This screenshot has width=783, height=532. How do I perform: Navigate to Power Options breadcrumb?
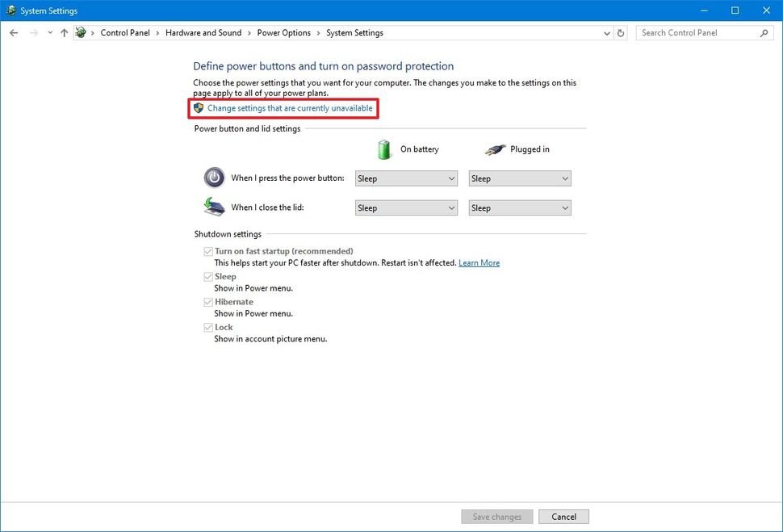point(283,32)
